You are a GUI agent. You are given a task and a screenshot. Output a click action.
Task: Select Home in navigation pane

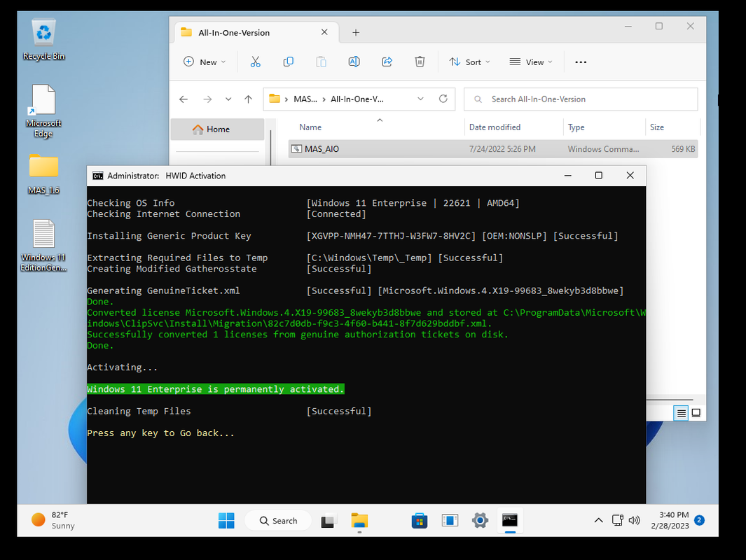217,129
